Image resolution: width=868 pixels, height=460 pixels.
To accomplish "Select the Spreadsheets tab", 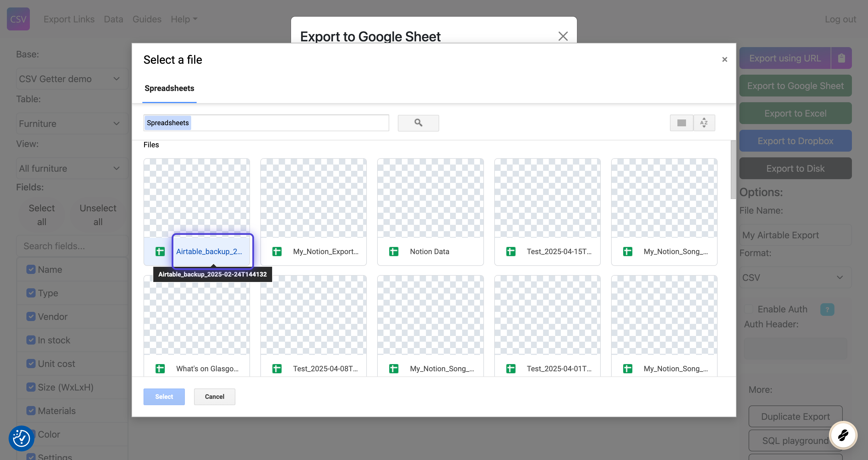I will point(169,88).
